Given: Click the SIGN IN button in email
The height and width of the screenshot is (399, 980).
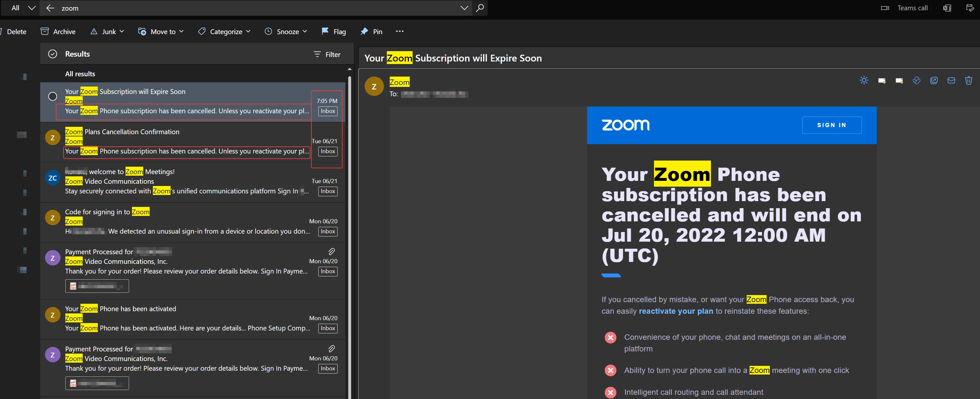Looking at the screenshot, I should pyautogui.click(x=831, y=125).
